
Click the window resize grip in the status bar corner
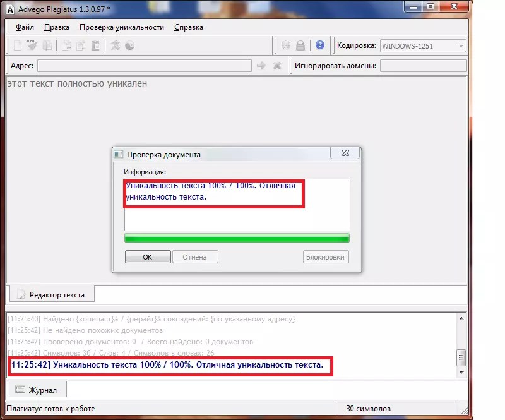[464, 411]
